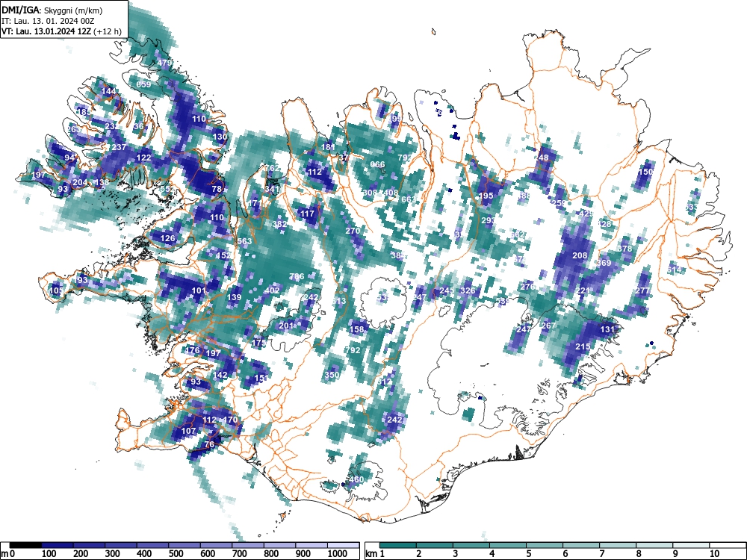The height and width of the screenshot is (560, 747).
Task: Click the visibility value 460
Action: pos(356,479)
